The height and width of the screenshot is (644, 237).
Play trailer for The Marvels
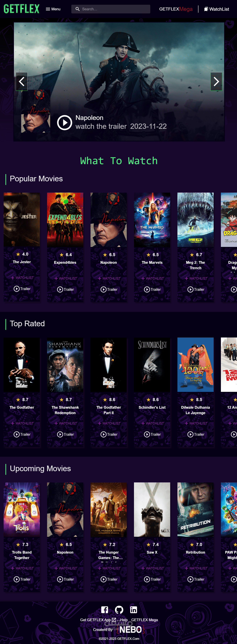152,289
